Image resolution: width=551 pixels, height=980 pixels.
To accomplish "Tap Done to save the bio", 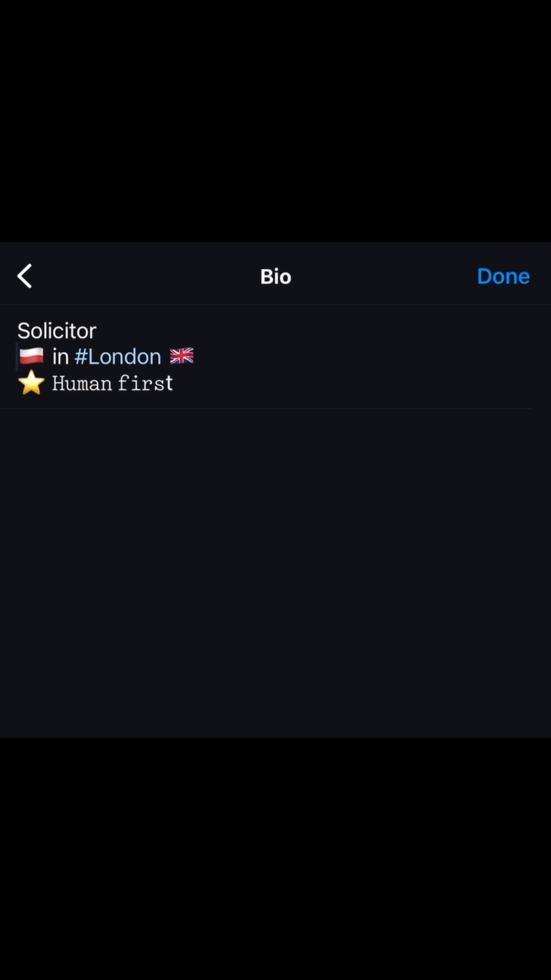I will click(x=503, y=276).
